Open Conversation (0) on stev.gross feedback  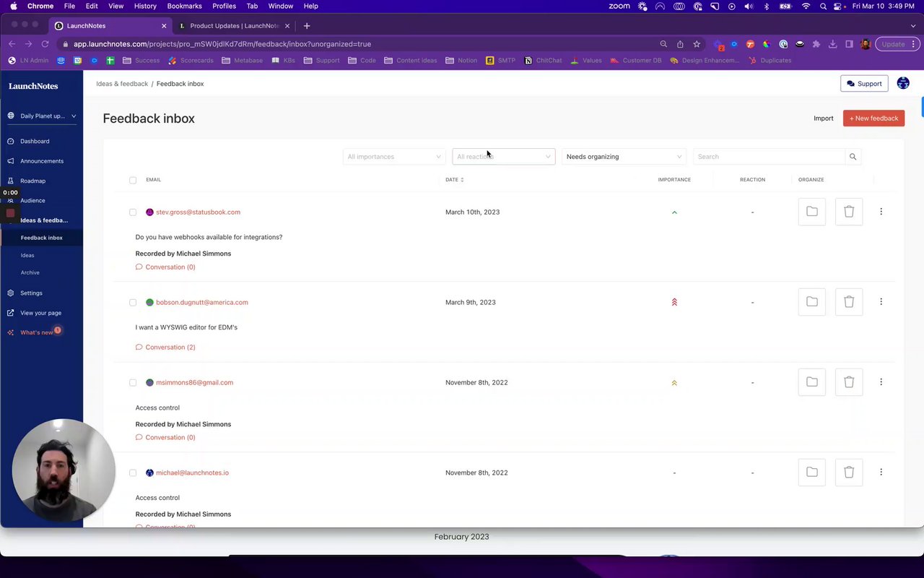coord(165,267)
